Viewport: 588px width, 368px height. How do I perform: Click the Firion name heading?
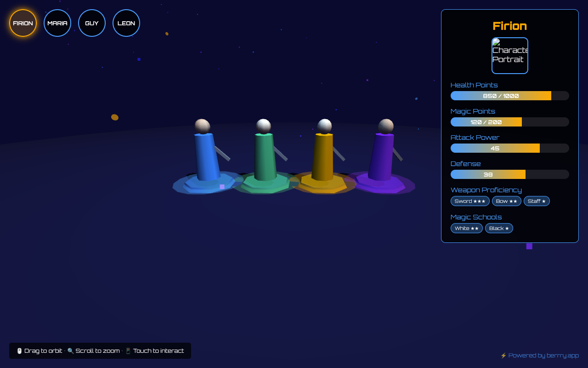(510, 26)
